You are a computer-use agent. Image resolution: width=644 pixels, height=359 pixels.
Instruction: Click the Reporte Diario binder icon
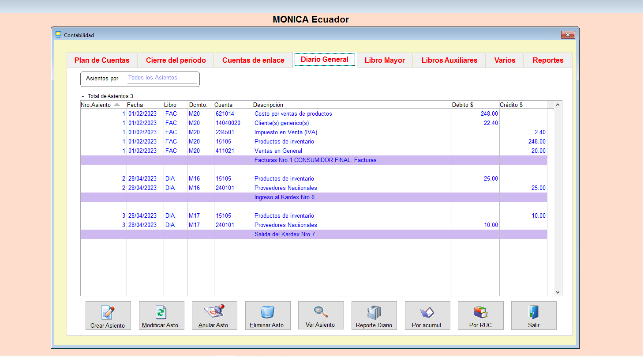coord(374,312)
